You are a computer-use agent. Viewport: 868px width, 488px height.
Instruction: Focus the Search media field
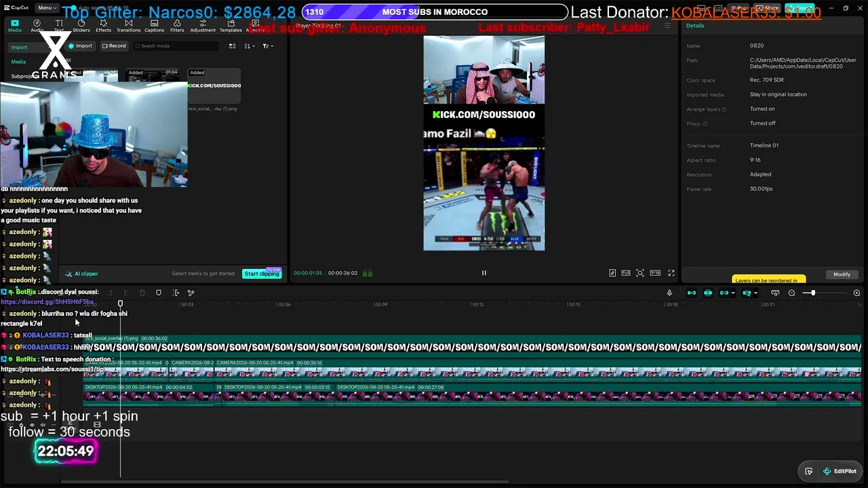coord(176,46)
